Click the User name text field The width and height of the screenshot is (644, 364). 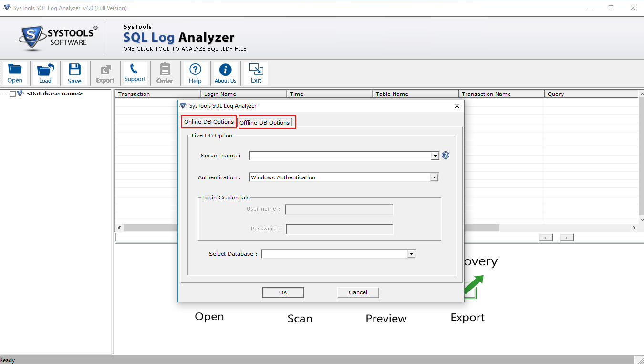(x=339, y=209)
